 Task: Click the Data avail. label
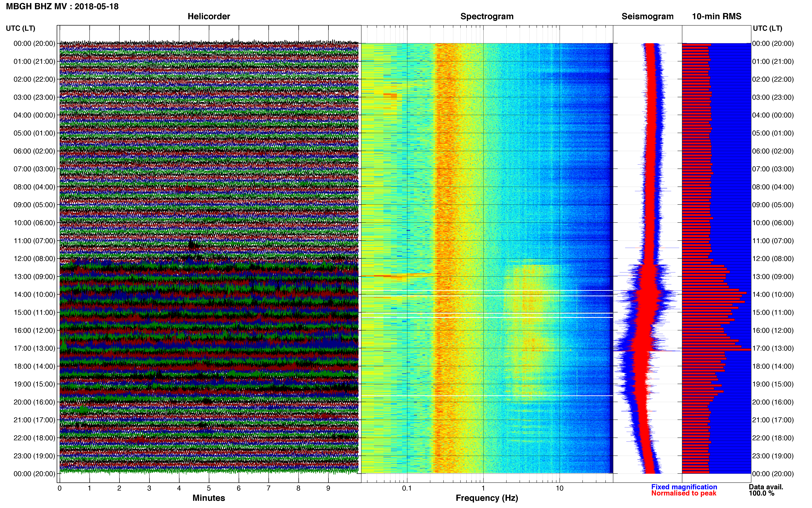(766, 487)
